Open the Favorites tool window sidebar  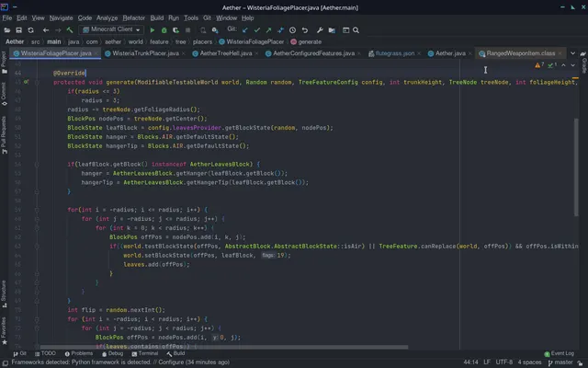pyautogui.click(x=4, y=331)
